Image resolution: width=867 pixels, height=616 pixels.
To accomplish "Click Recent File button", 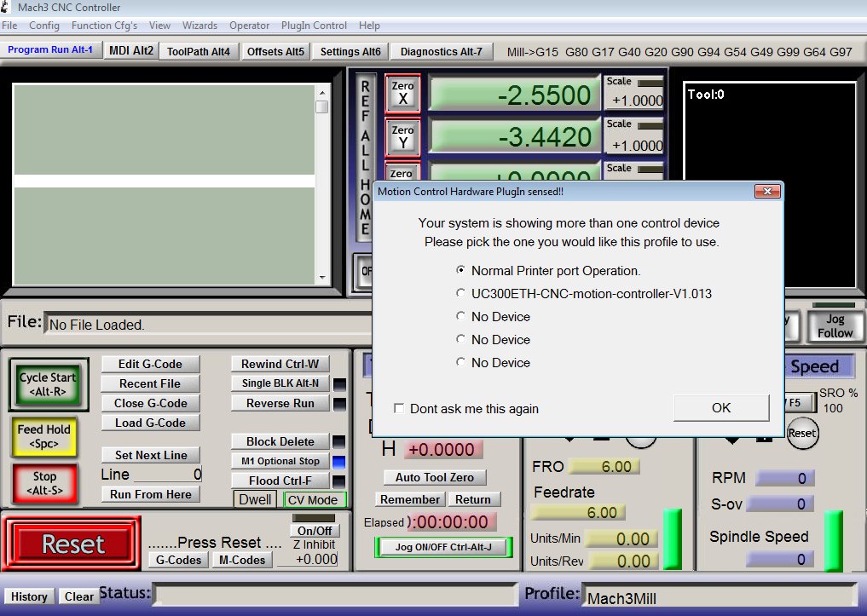I will coord(150,383).
